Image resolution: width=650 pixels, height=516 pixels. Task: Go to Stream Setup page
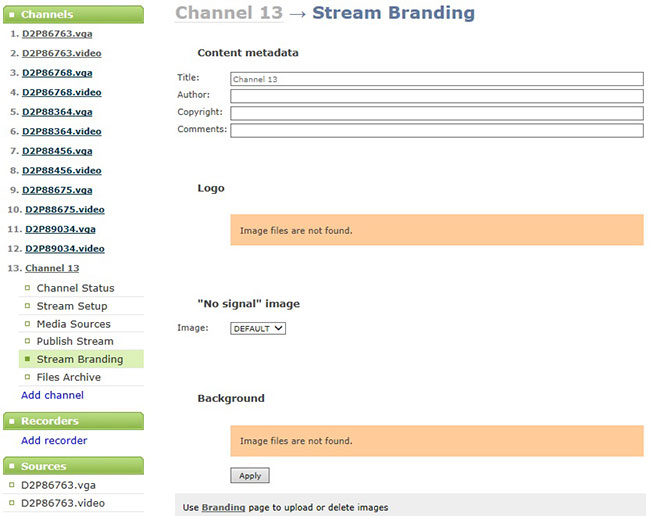71,306
